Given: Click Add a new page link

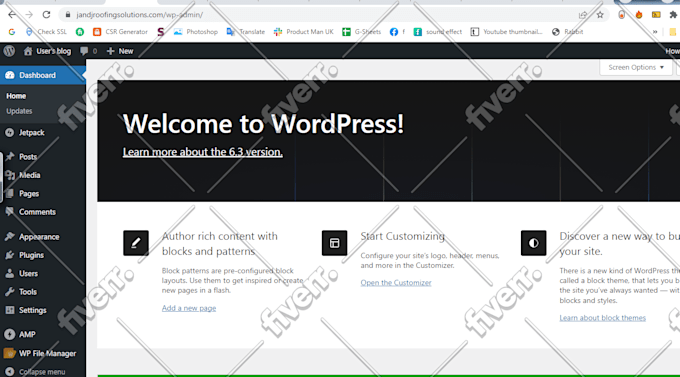Looking at the screenshot, I should click(189, 308).
